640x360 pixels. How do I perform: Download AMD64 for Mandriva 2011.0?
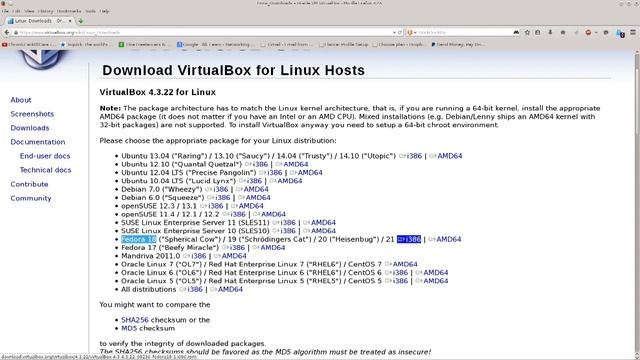(x=230, y=256)
